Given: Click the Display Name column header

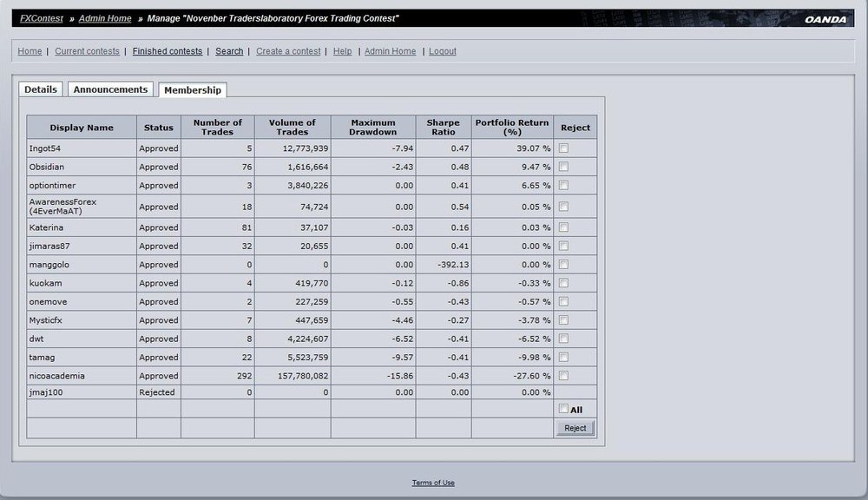Looking at the screenshot, I should click(82, 128).
